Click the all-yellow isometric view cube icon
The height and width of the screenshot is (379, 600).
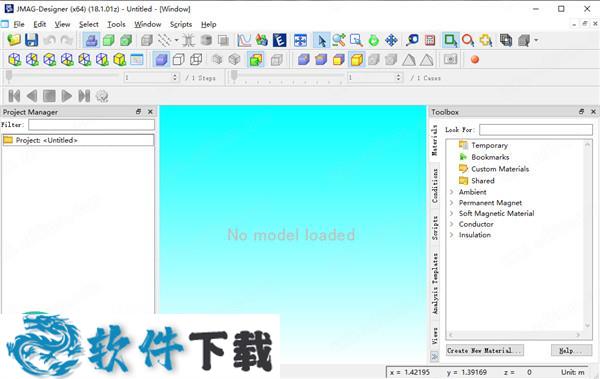click(119, 60)
